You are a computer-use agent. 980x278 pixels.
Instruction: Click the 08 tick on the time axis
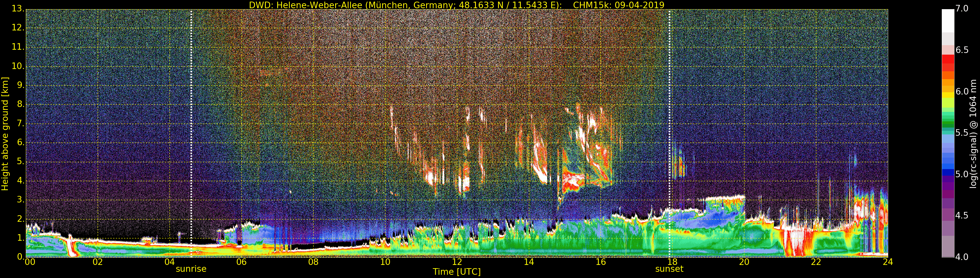[x=314, y=262]
